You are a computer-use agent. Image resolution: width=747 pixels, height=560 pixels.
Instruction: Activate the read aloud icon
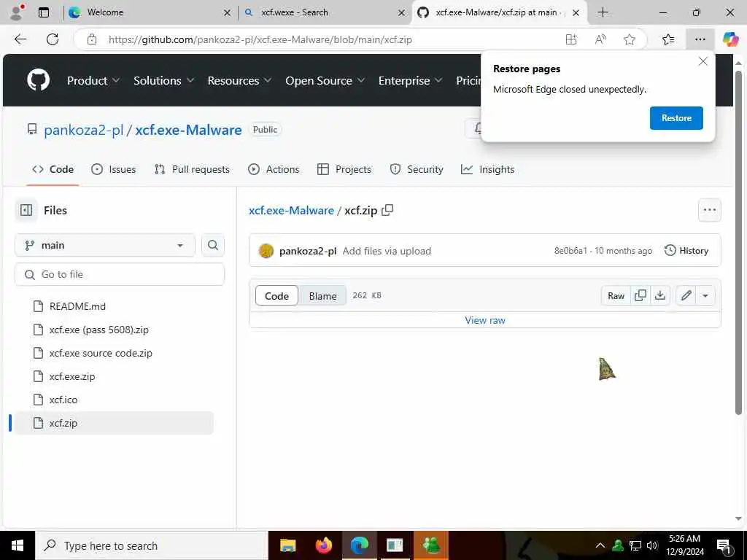click(x=600, y=39)
